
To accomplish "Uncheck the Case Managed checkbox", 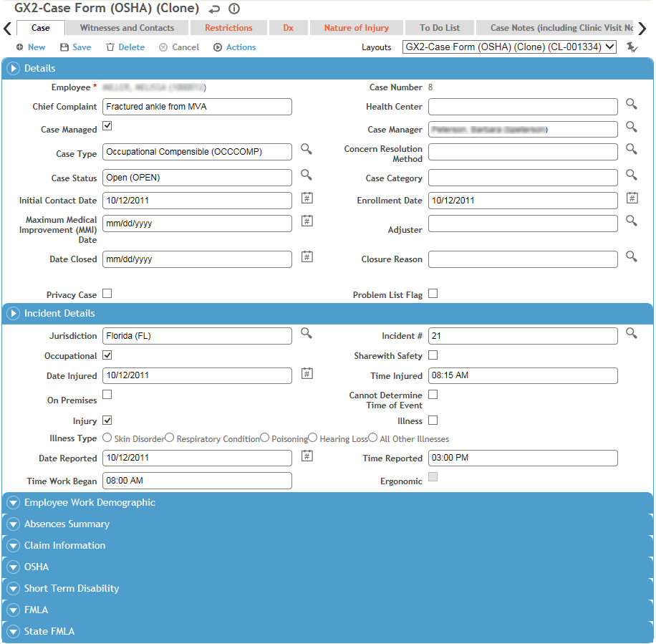I will (x=107, y=126).
